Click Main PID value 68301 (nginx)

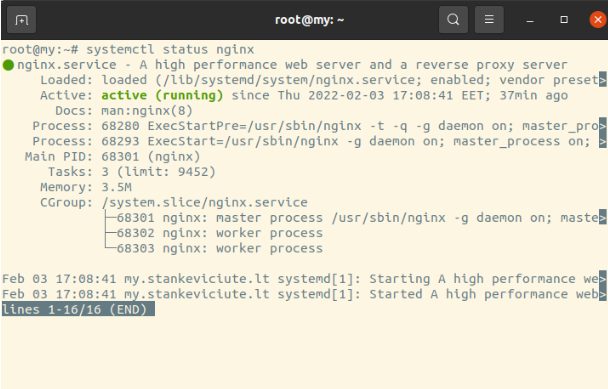150,157
